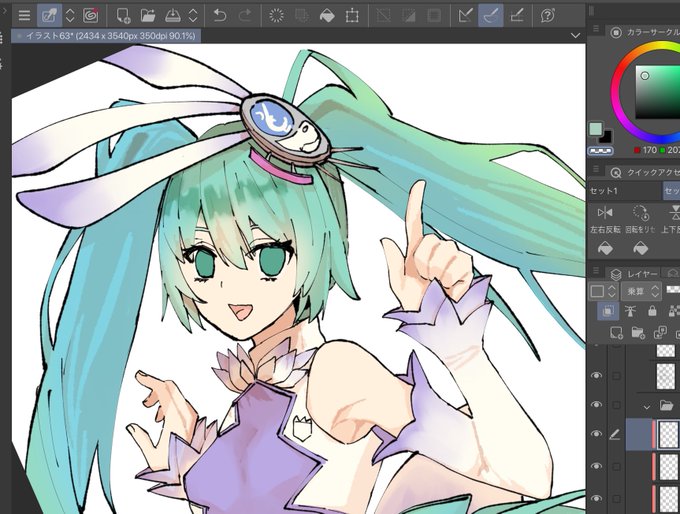Click the fill icon below 左右反転
The image size is (680, 514).
[605, 249]
